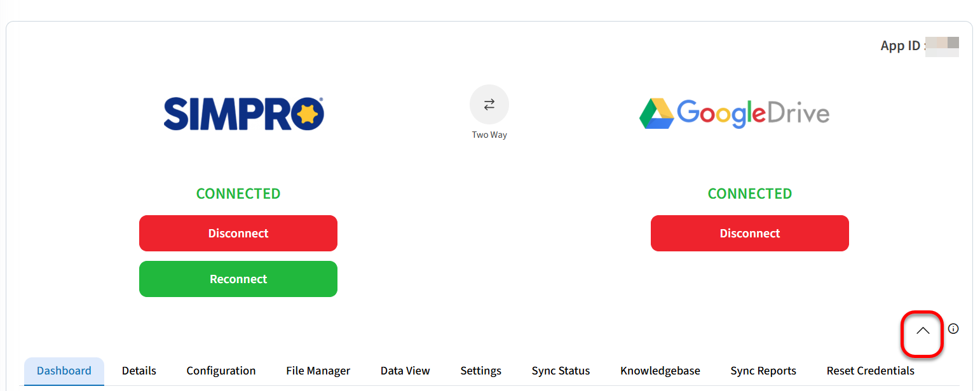980x391 pixels.
Task: Select the Dashboard tab
Action: pos(64,371)
